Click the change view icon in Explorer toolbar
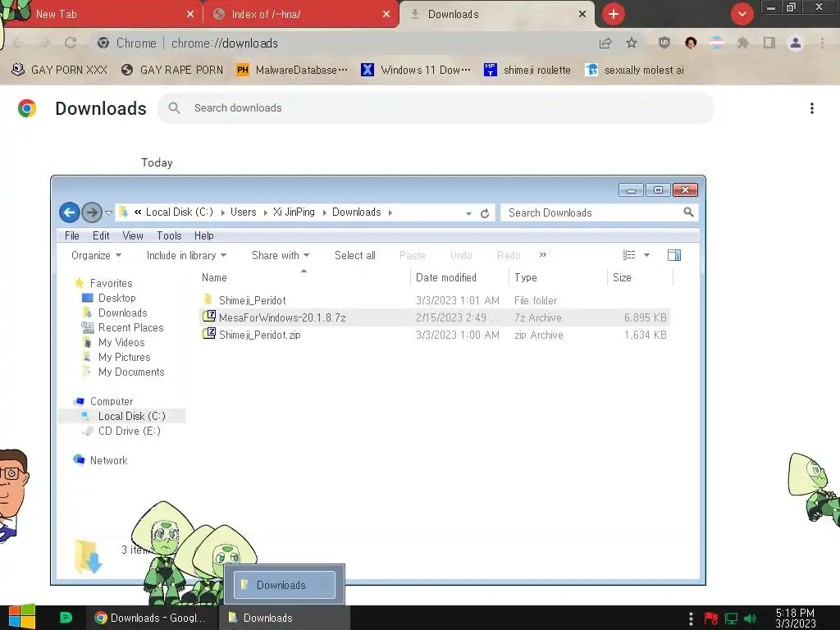The width and height of the screenshot is (840, 630). click(629, 255)
